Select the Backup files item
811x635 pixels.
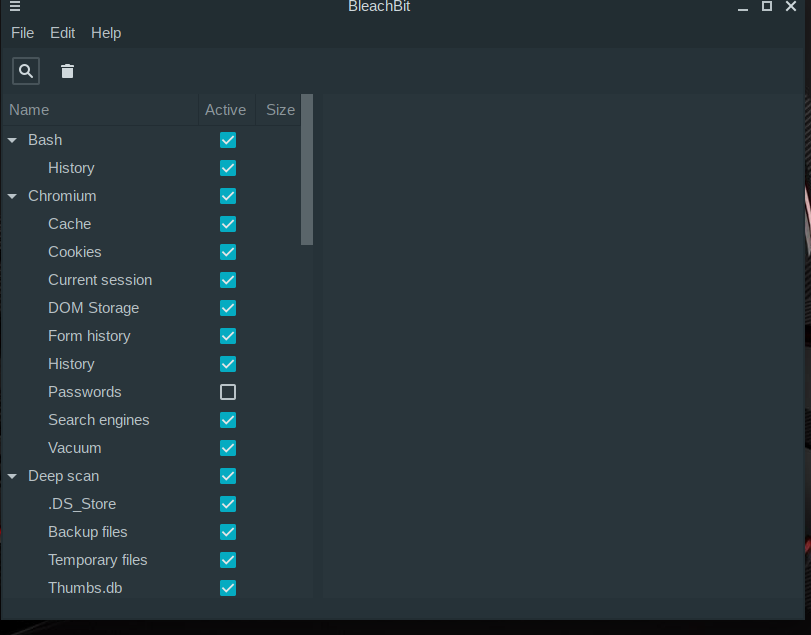click(87, 532)
